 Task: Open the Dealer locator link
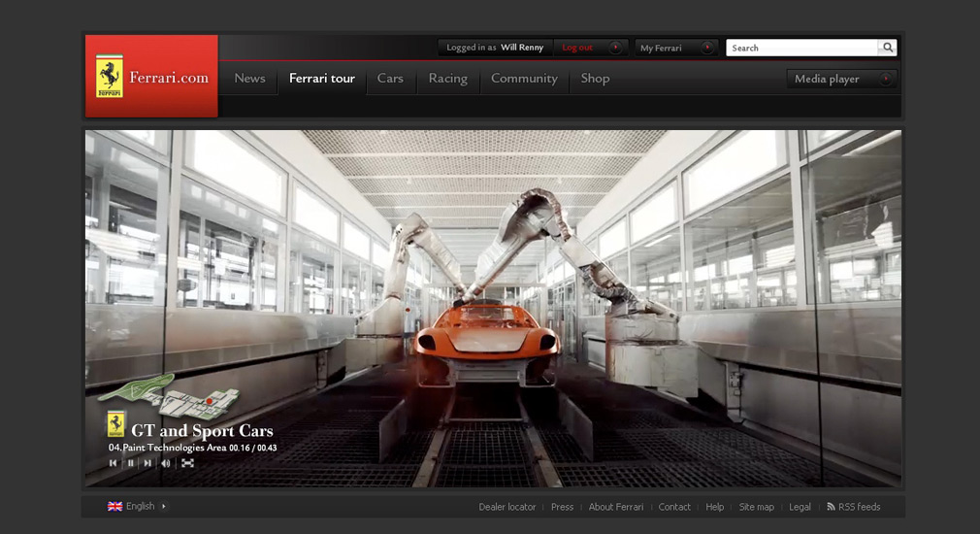(506, 507)
